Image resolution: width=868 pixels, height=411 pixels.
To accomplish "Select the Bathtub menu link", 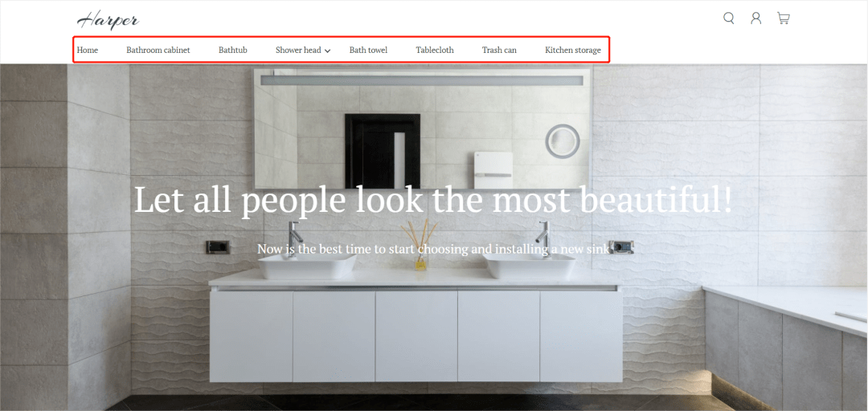I will click(232, 50).
